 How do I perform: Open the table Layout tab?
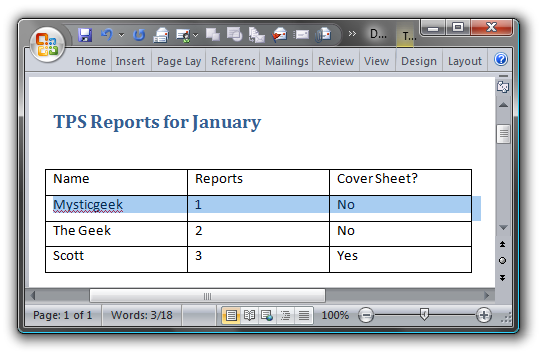click(x=465, y=61)
